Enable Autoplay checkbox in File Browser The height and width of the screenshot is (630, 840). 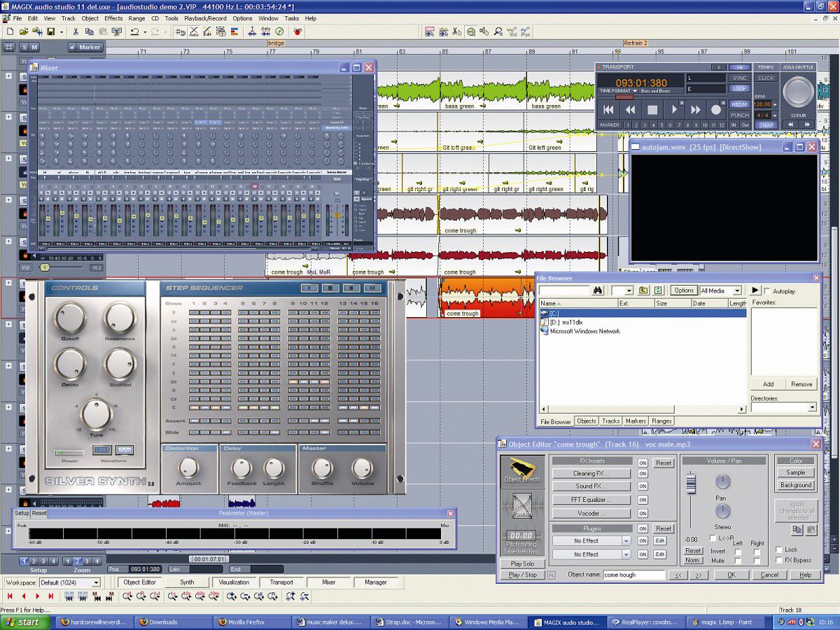768,290
